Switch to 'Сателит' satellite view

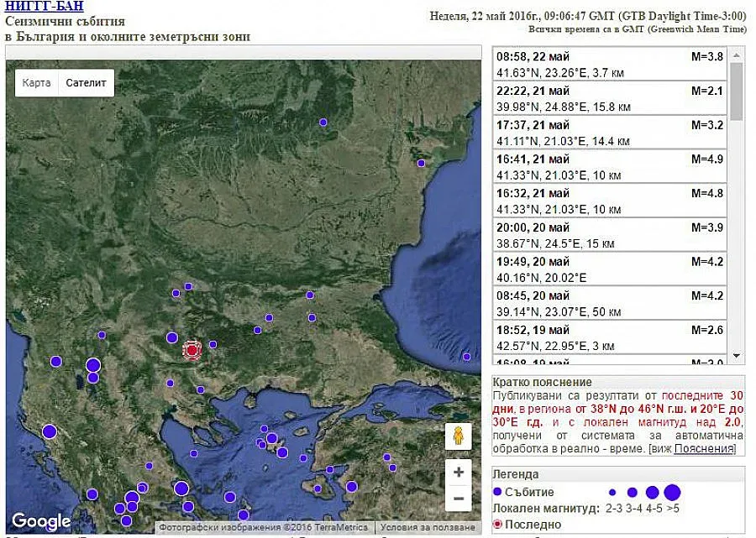(x=85, y=82)
